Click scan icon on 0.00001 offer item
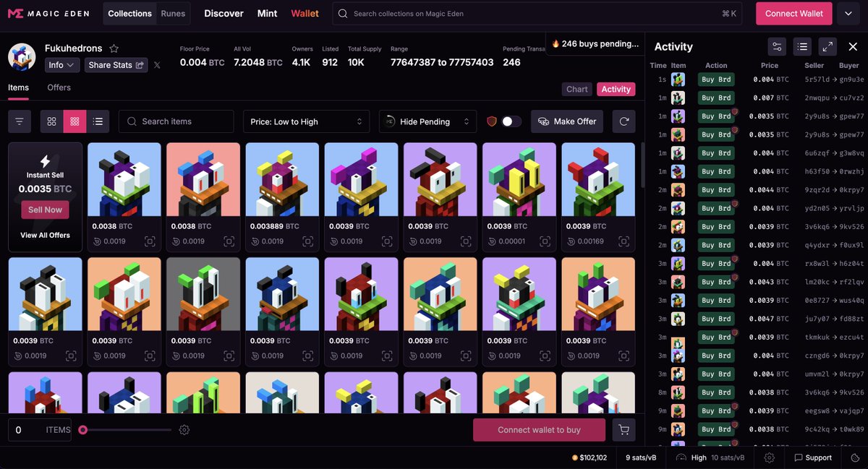 click(545, 241)
